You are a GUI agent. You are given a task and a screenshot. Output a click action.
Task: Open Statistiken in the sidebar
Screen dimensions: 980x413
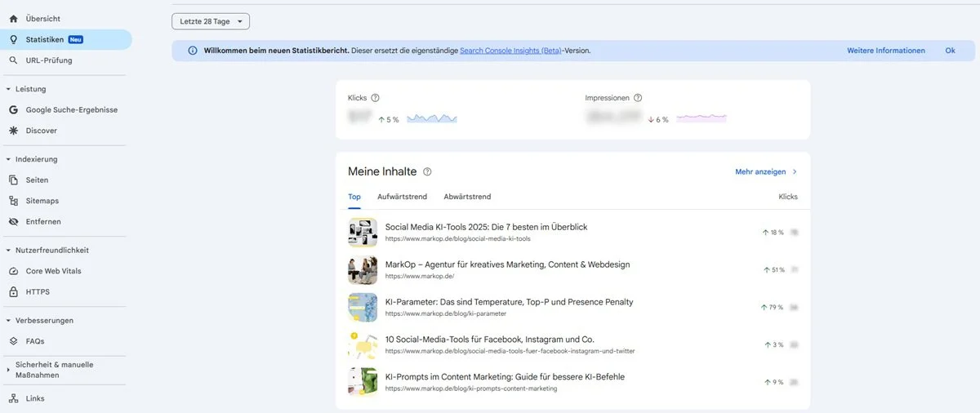click(x=65, y=39)
